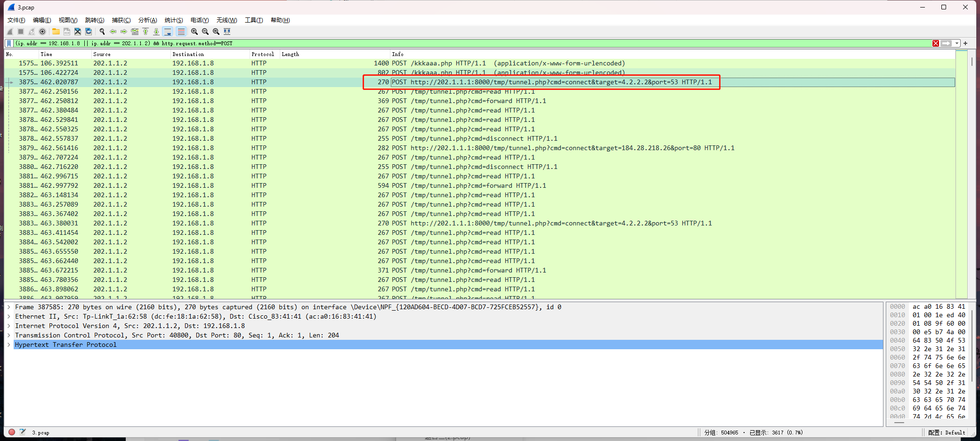Open the 无线(W) menu
The width and height of the screenshot is (980, 441).
click(x=227, y=20)
